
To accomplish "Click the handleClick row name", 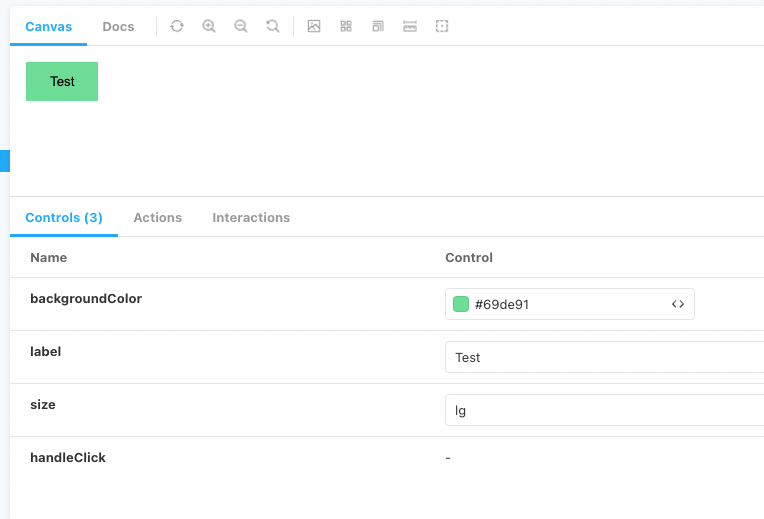I will [68, 458].
